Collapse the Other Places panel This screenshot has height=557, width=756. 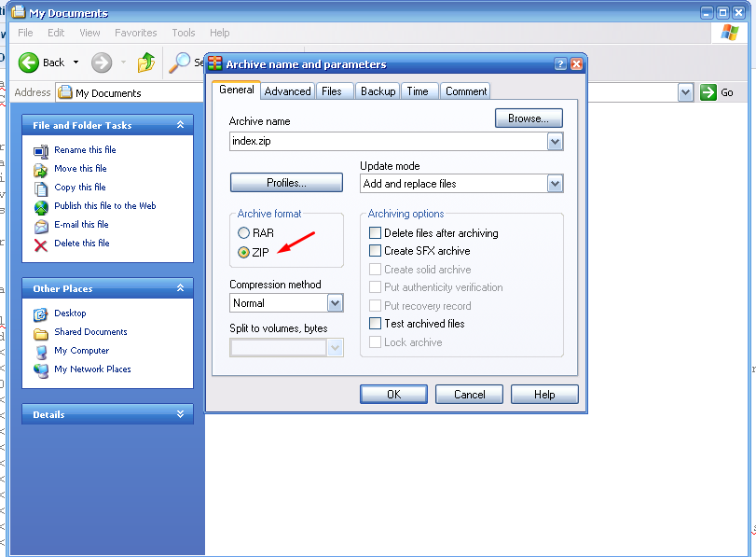coord(180,288)
